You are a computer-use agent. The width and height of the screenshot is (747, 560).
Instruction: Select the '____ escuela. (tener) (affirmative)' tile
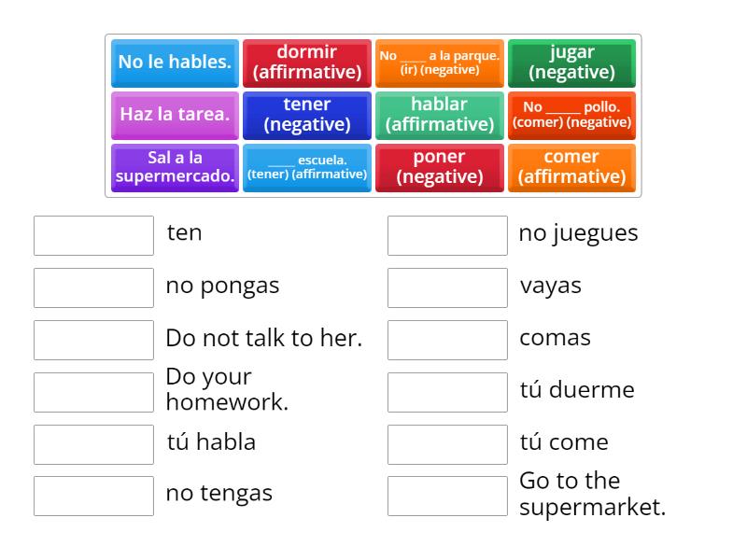tap(307, 168)
